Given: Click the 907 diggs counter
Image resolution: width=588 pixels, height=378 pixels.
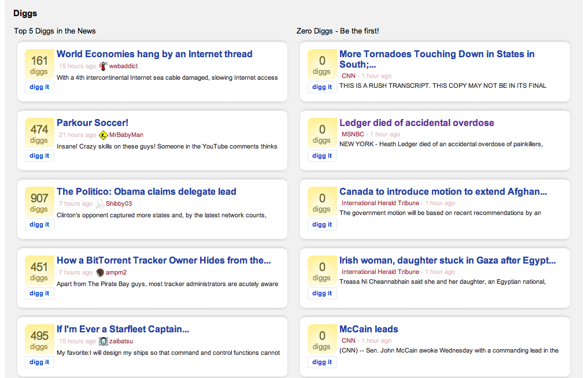Looking at the screenshot, I should click(x=39, y=202).
